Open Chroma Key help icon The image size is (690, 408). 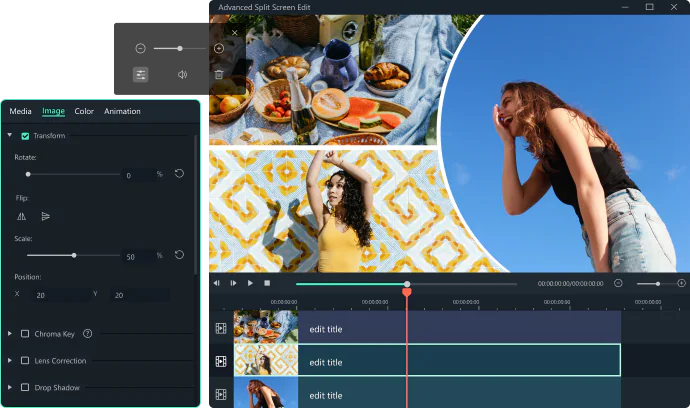[88, 334]
